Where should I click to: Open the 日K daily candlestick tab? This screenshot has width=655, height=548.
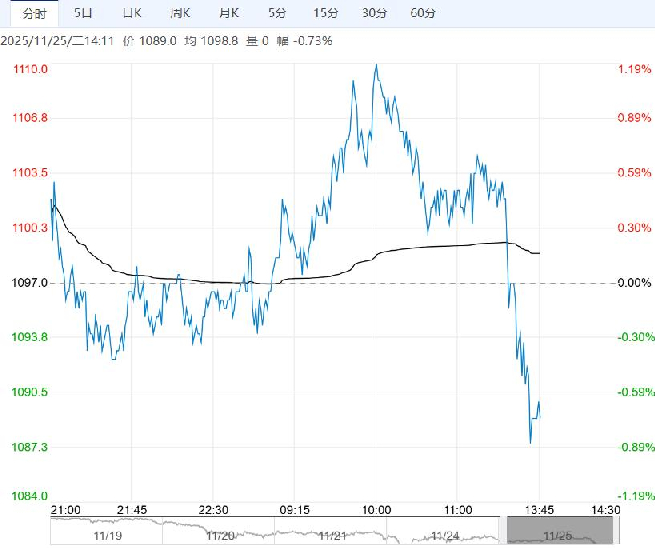[x=131, y=13]
